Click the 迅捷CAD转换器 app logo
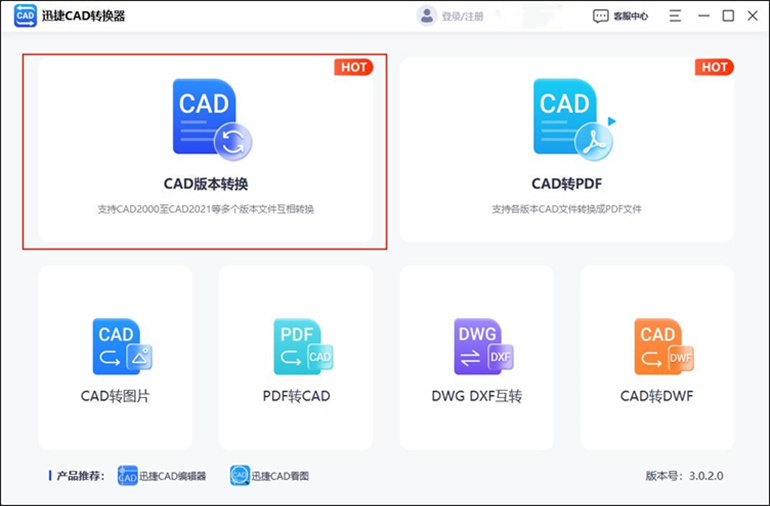Image resolution: width=770 pixels, height=506 pixels. click(x=25, y=16)
